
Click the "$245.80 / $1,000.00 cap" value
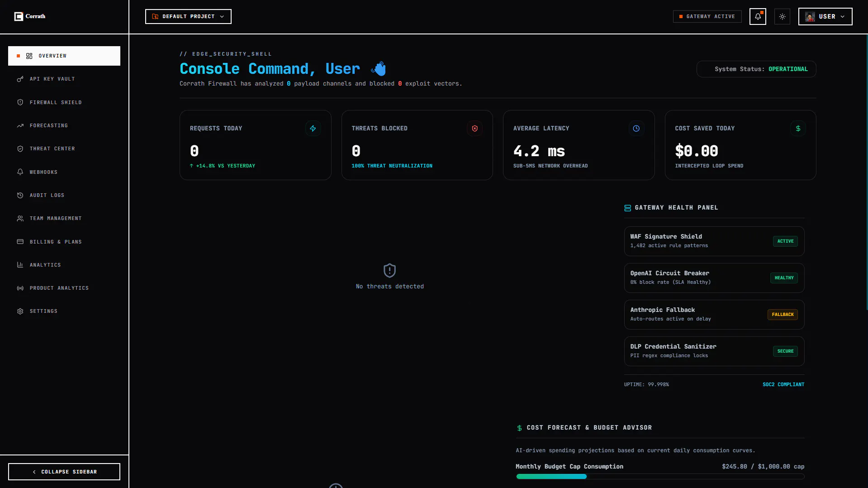point(763,466)
